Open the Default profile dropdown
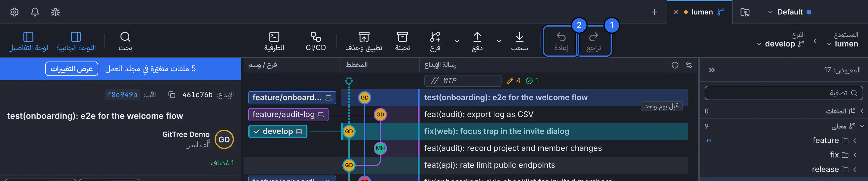 [789, 12]
